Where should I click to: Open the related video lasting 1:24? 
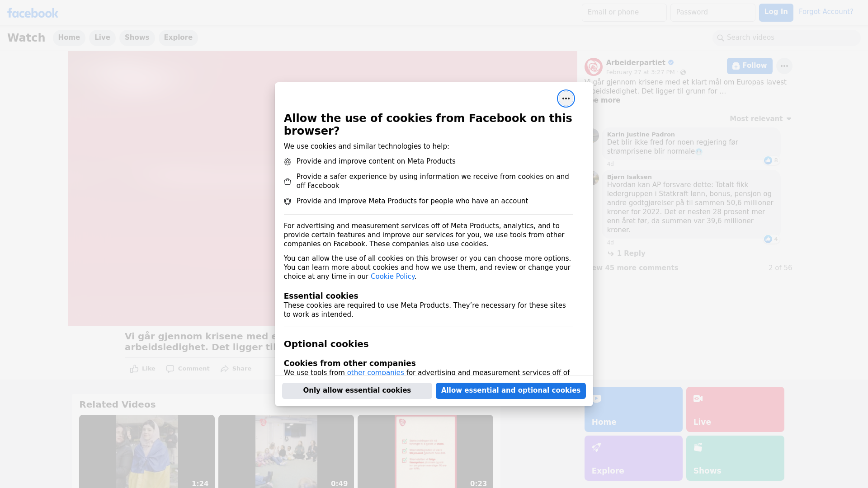tap(147, 451)
